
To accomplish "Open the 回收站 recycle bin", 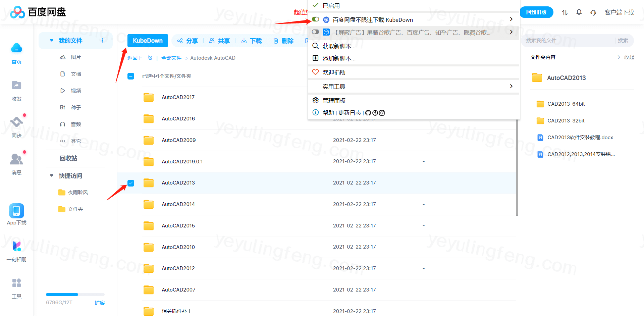I will 68,158.
